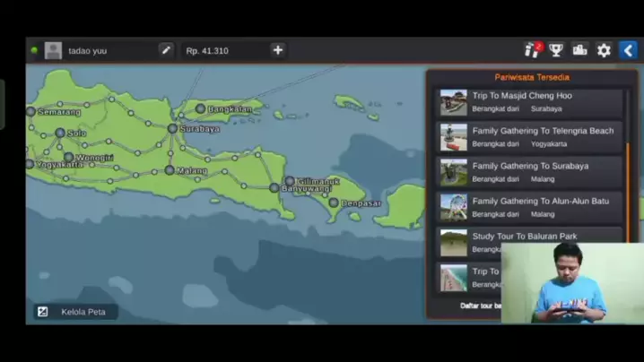The image size is (644, 362).
Task: Select Family Gathering To Telengria Beach
Action: tap(530, 137)
